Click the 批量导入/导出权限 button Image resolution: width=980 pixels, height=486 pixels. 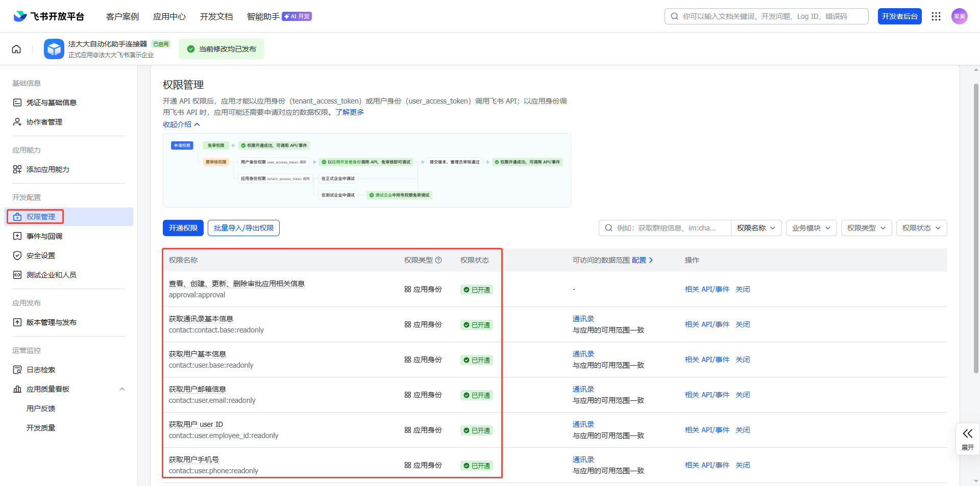coord(243,228)
